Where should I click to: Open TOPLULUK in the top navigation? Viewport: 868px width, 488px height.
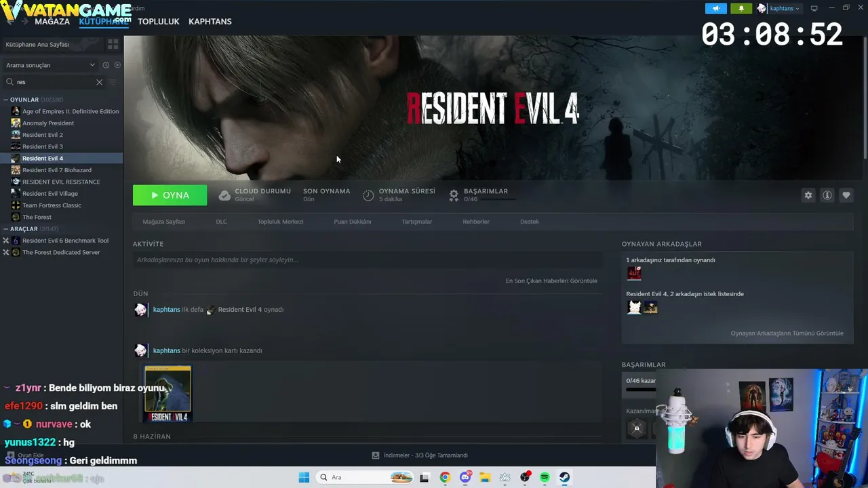pyautogui.click(x=159, y=22)
